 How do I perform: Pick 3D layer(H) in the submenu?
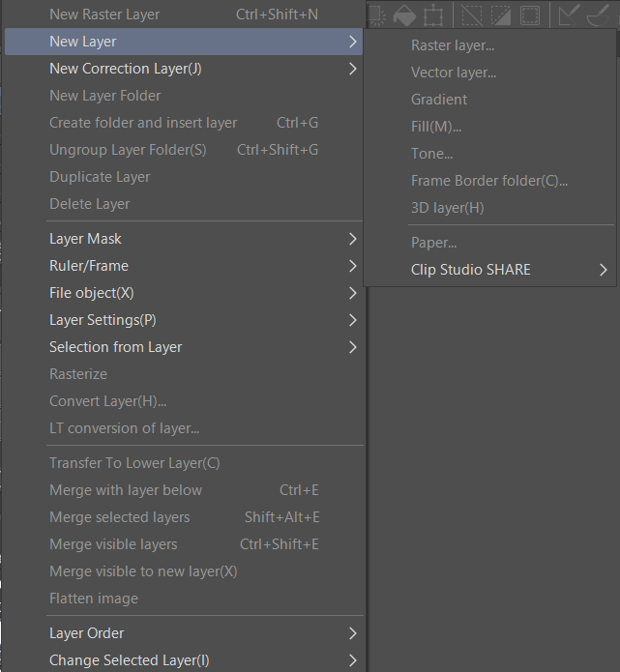pyautogui.click(x=489, y=208)
